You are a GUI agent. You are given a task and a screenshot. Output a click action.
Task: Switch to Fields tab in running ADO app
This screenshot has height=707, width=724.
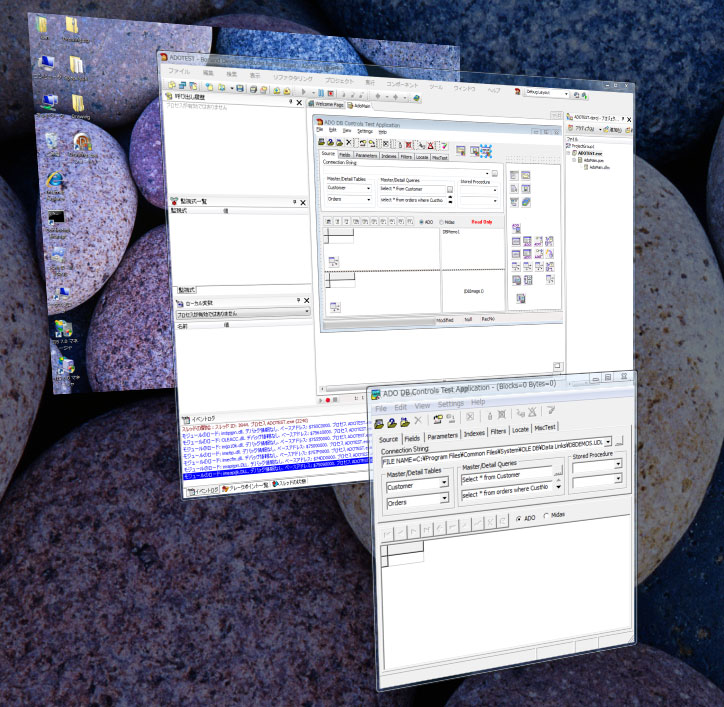pyautogui.click(x=412, y=438)
